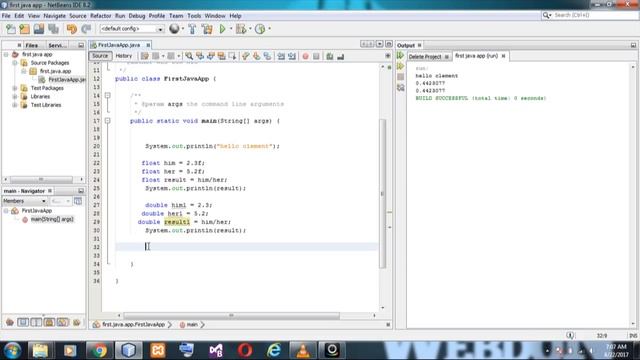Screen dimensions: 640x360
Task: Click the Last Edit icon in editor toolbar
Action: [144, 56]
